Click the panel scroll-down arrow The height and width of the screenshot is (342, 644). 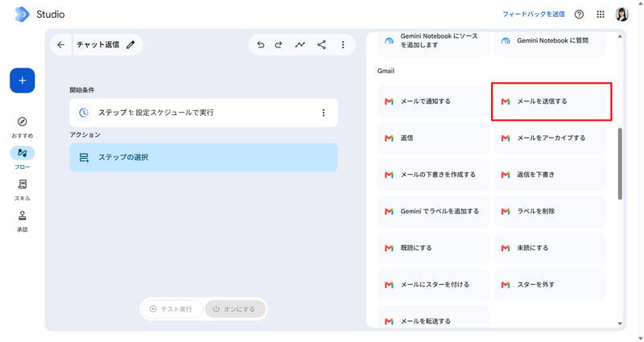coord(620,323)
